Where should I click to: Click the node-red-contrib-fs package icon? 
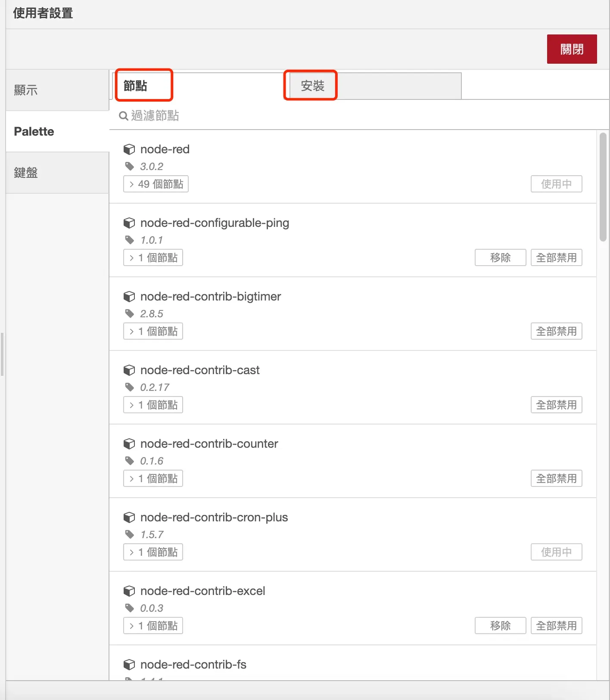point(129,665)
